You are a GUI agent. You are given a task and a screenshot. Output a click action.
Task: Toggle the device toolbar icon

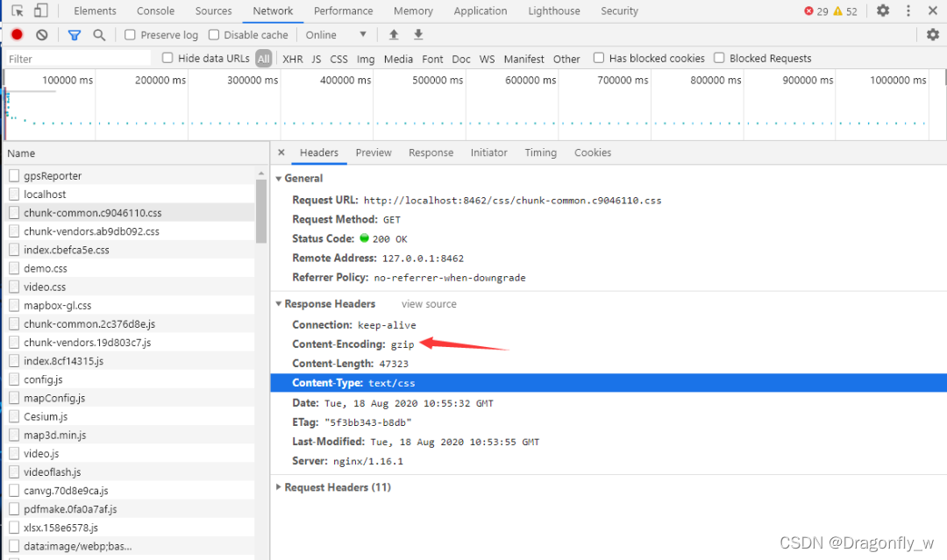(x=40, y=11)
